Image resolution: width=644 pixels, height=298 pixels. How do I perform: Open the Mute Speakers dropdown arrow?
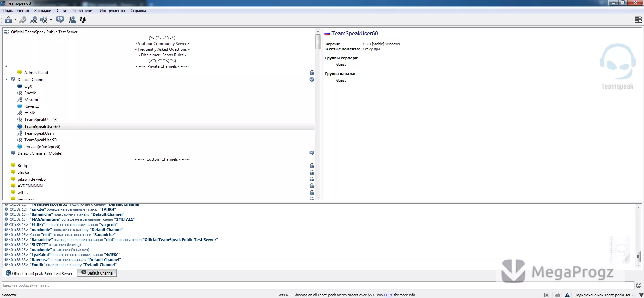[51, 20]
